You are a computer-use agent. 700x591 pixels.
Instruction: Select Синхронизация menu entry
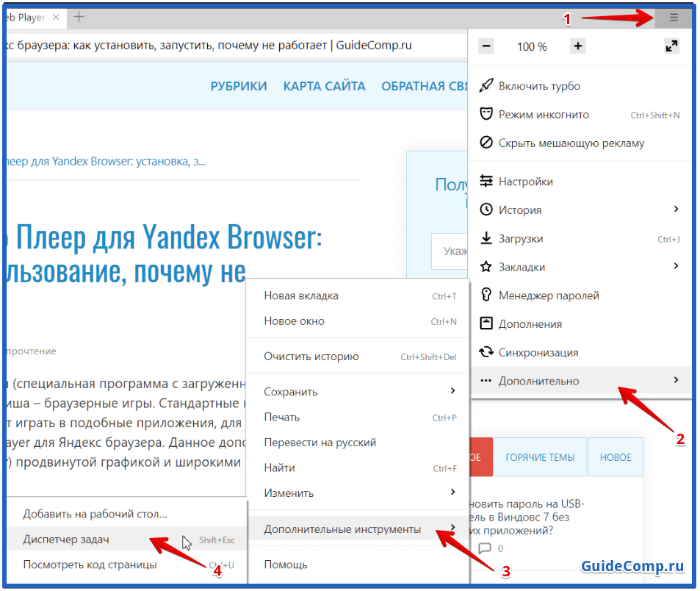point(580,352)
